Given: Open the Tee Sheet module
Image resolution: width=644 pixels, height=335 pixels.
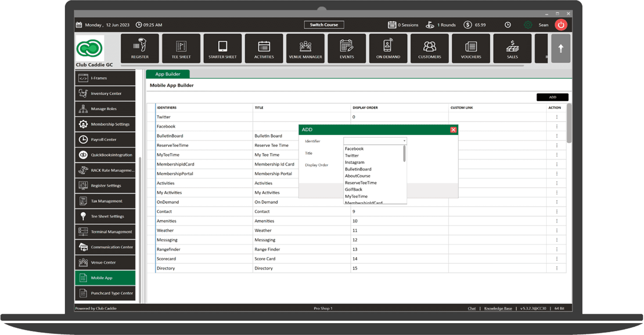Looking at the screenshot, I should click(181, 48).
